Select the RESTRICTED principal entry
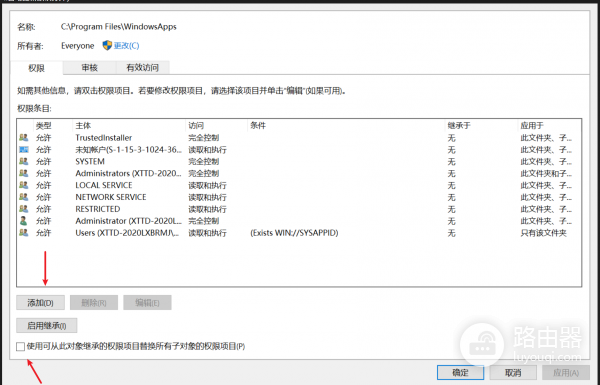 click(x=98, y=209)
